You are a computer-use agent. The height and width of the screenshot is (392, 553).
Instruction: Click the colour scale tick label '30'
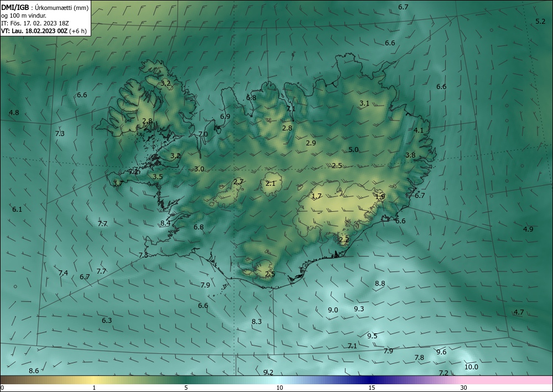(x=464, y=388)
